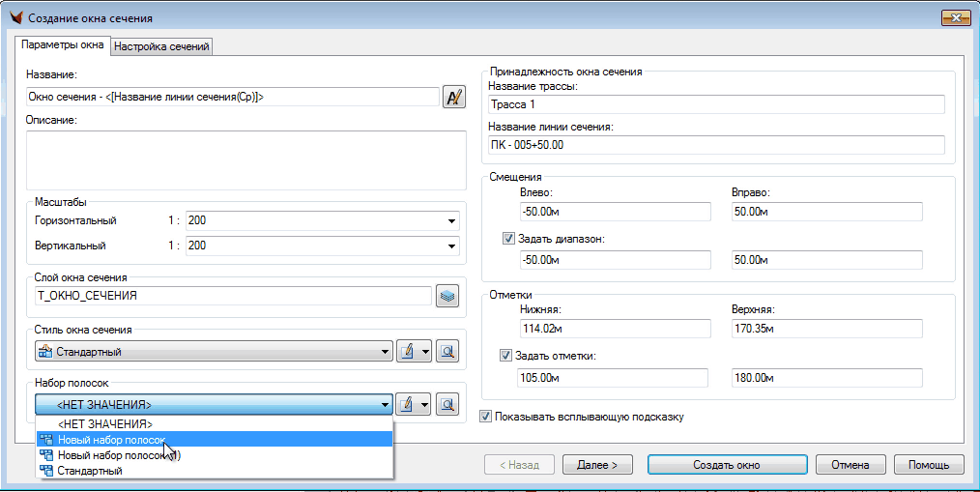Switch to 'Настройка сечений' tab
The width and height of the screenshot is (980, 492).
(x=161, y=46)
